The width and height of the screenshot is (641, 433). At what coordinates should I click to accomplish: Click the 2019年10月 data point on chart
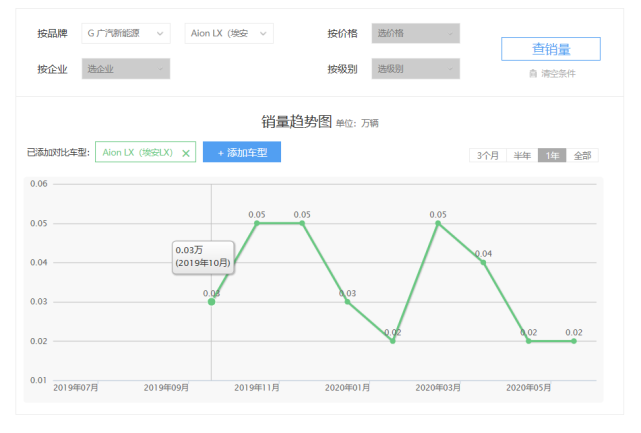(x=211, y=302)
